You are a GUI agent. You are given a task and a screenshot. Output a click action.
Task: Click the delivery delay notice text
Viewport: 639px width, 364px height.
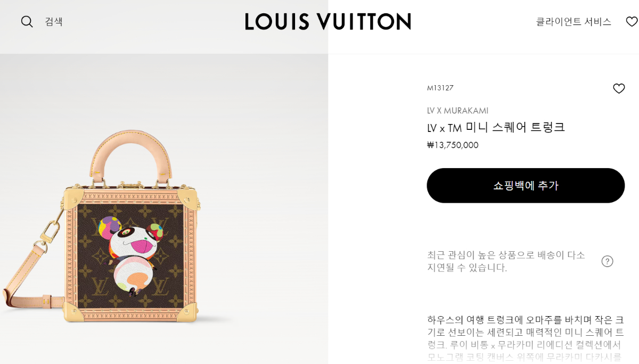tap(506, 261)
